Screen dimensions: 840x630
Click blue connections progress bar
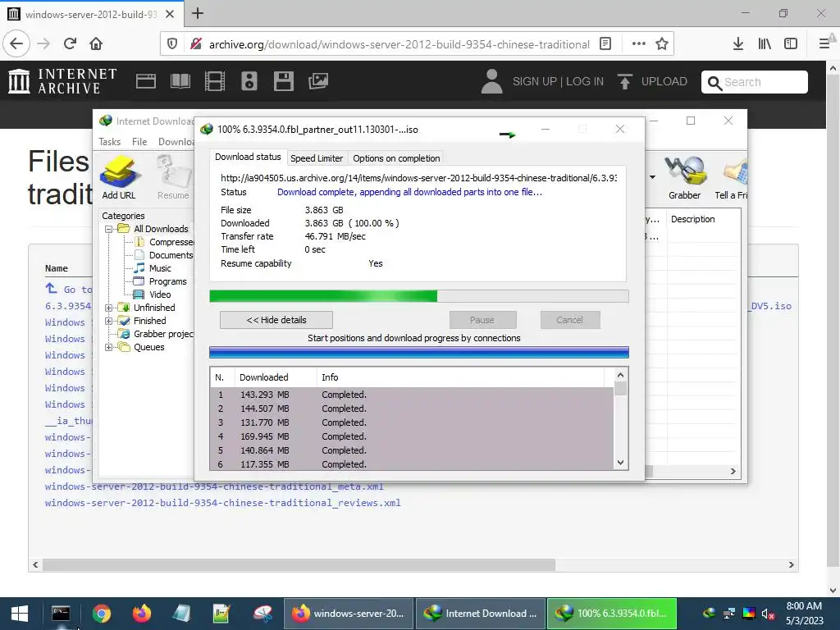[x=419, y=352]
